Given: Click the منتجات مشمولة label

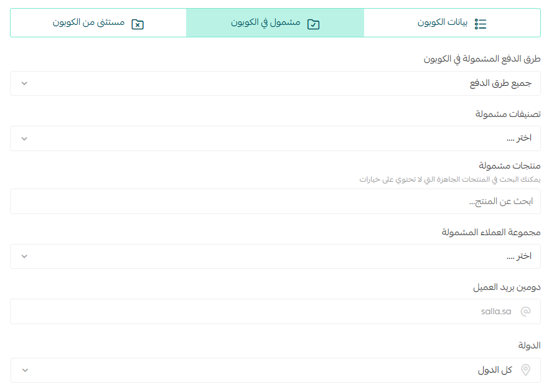Looking at the screenshot, I should coord(510,166).
